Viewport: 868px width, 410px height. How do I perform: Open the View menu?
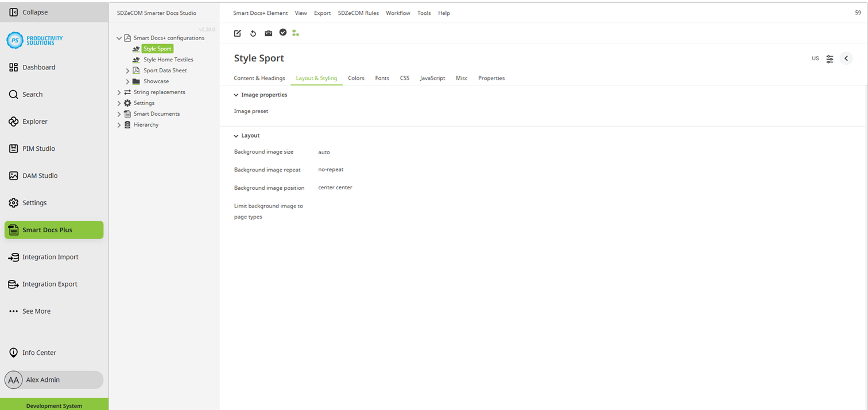click(x=301, y=13)
